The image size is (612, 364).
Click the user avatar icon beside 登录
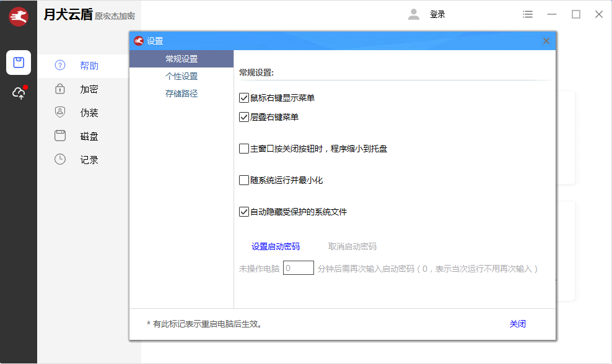pyautogui.click(x=414, y=14)
